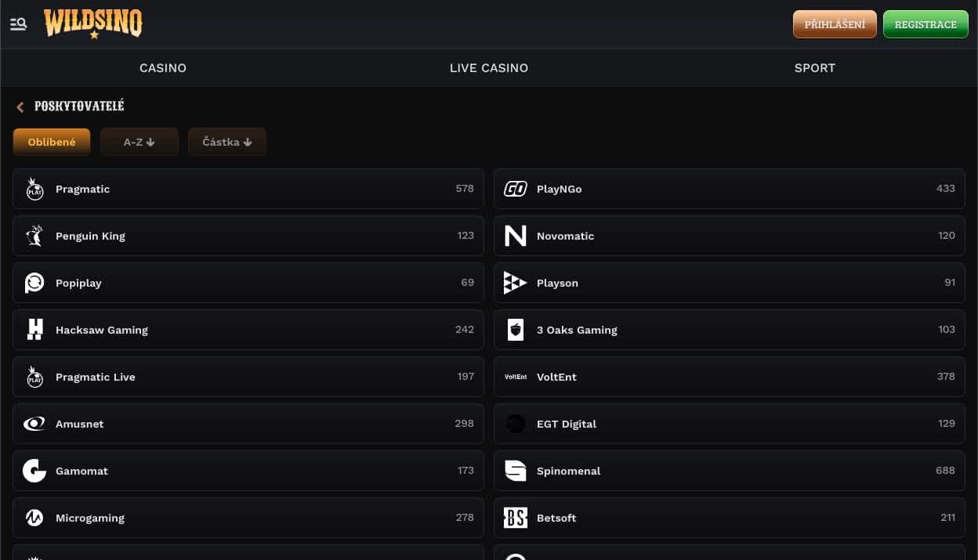The height and width of the screenshot is (560, 978).
Task: Click the Betsoft BS logo icon
Action: (x=515, y=518)
